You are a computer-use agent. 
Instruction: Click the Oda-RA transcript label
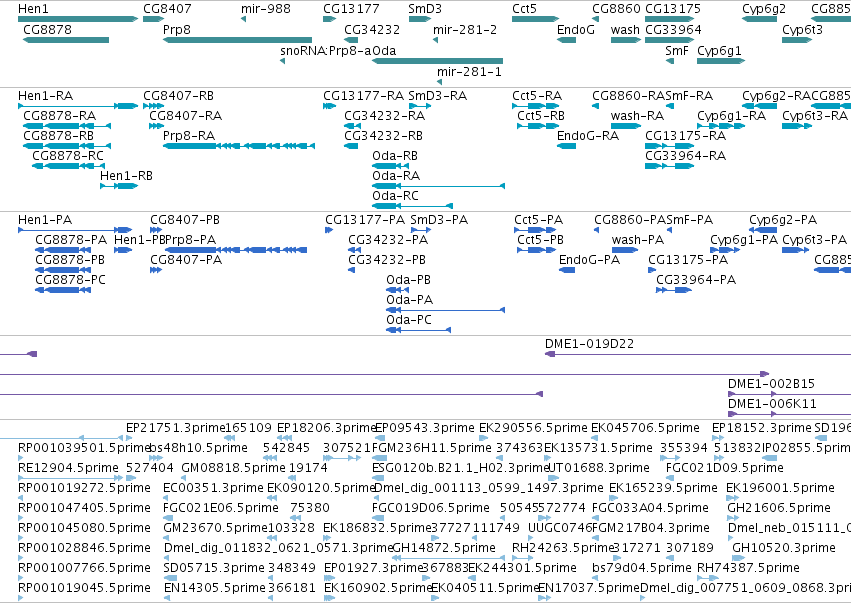(396, 176)
